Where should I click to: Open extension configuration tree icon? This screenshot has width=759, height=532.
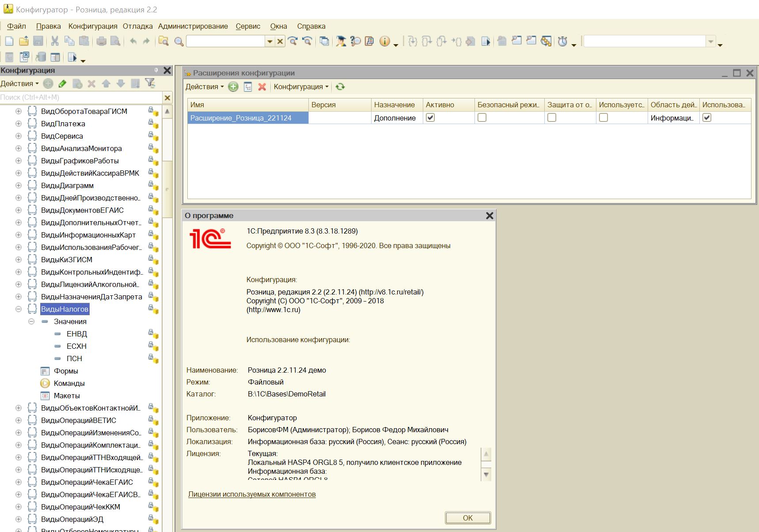(248, 87)
